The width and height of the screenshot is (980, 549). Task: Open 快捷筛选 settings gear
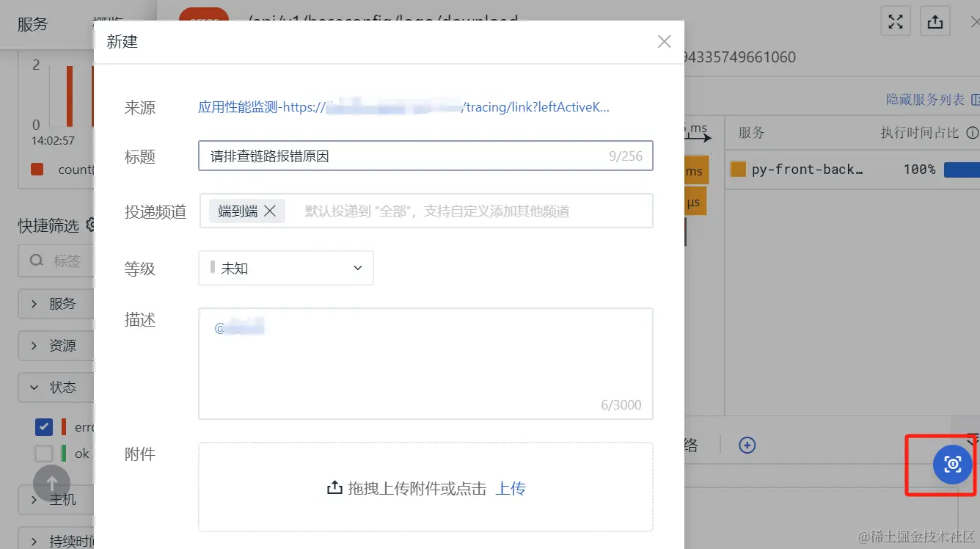click(89, 225)
